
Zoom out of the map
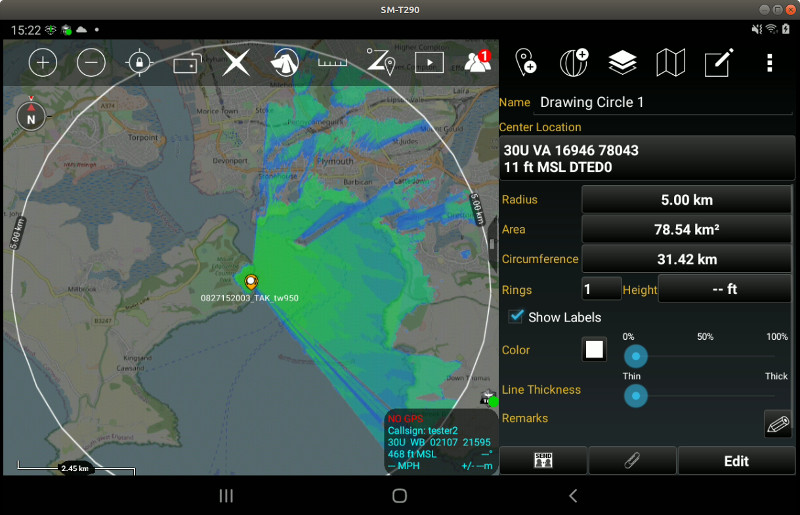[91, 63]
